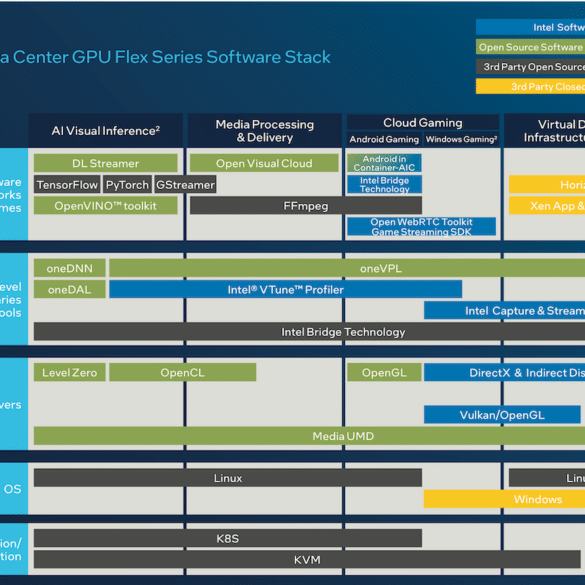Click the oneVPL bar

347,268
